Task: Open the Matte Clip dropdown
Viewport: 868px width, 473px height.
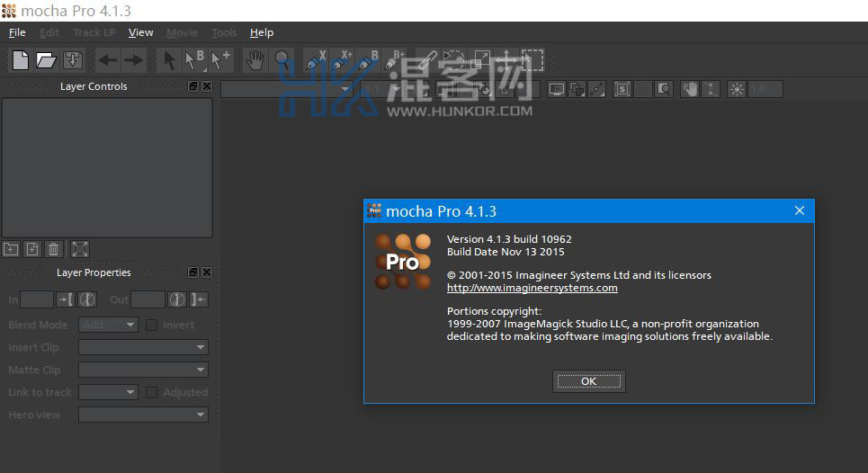Action: pyautogui.click(x=143, y=370)
